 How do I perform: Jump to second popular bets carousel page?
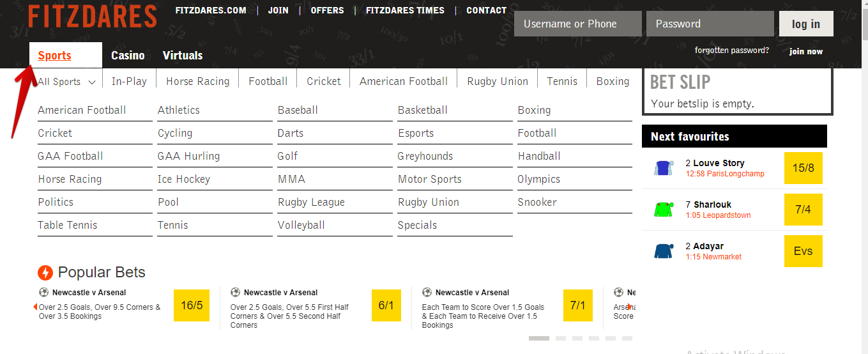561,338
